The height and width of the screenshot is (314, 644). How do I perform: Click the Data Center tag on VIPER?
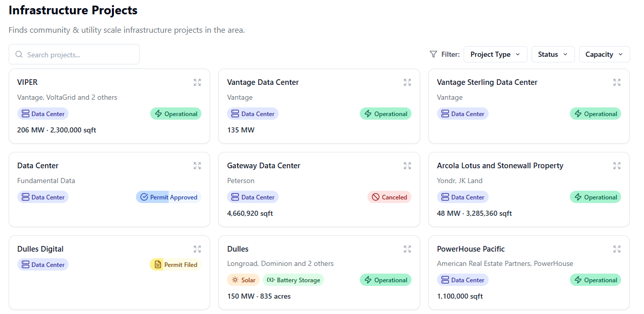point(43,114)
